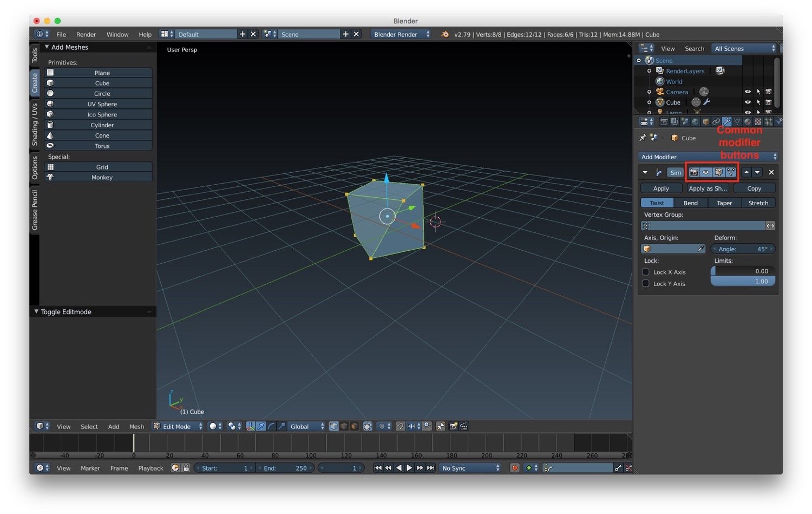Select face select mode icon
812x514 pixels.
tap(355, 426)
